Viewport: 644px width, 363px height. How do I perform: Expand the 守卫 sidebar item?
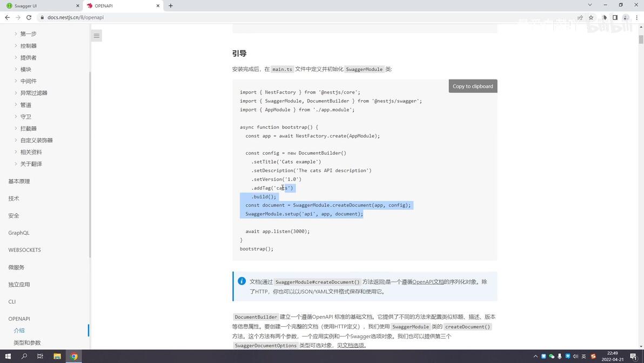pyautogui.click(x=25, y=117)
